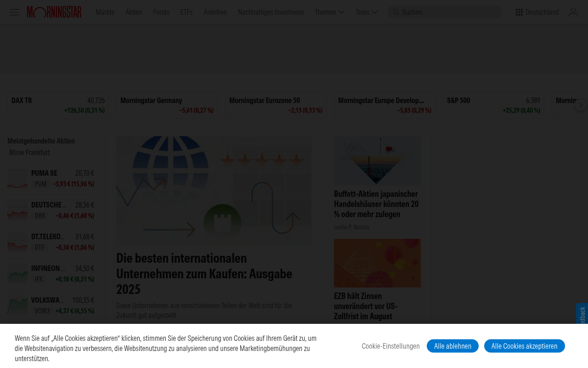Advance the index ticker carousel right

(x=581, y=105)
